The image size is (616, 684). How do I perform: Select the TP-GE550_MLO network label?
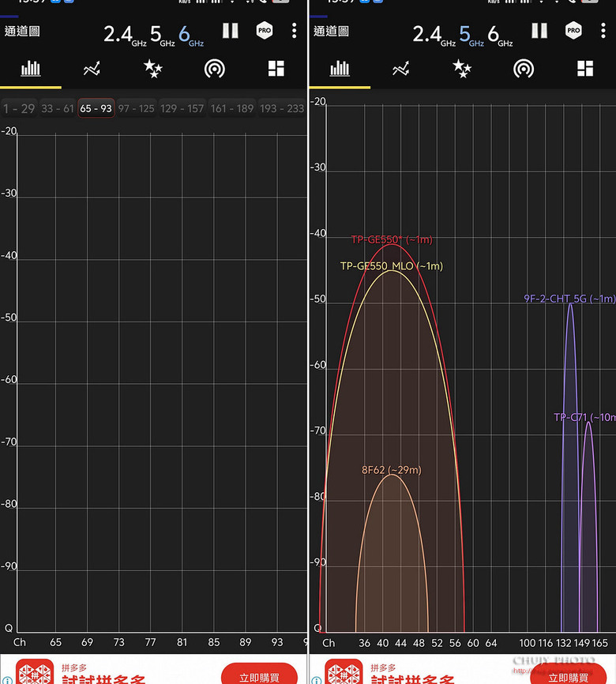(392, 266)
